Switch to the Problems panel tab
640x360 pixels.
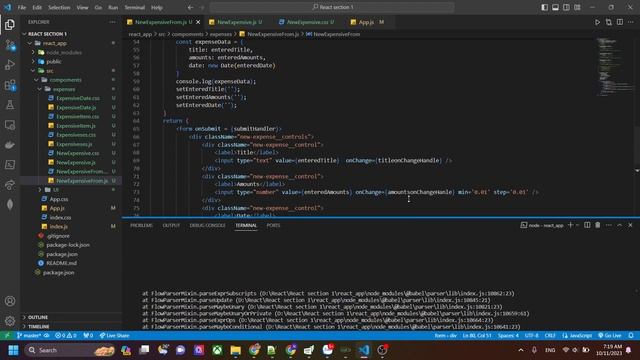141,225
